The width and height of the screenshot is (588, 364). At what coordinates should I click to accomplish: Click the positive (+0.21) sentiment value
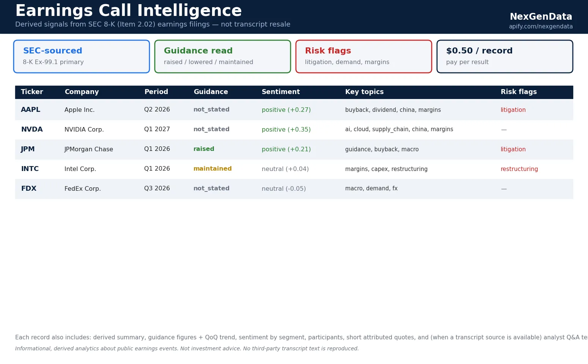[286, 149]
